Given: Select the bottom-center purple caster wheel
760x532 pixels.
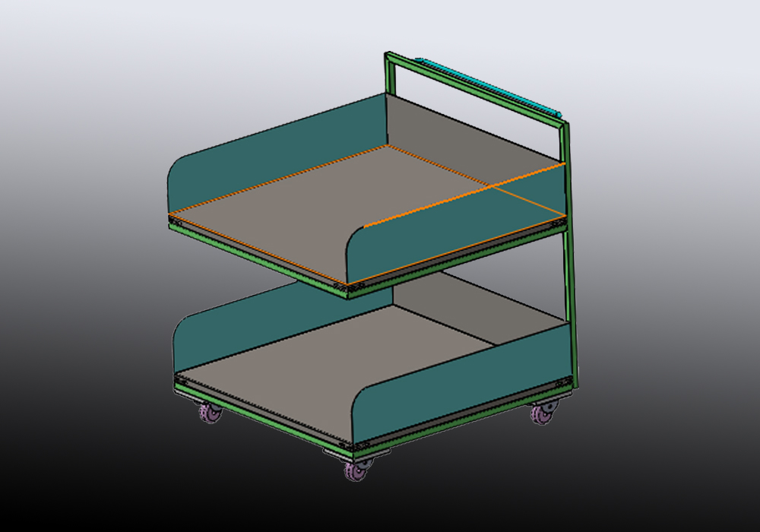Looking at the screenshot, I should click(x=355, y=470).
